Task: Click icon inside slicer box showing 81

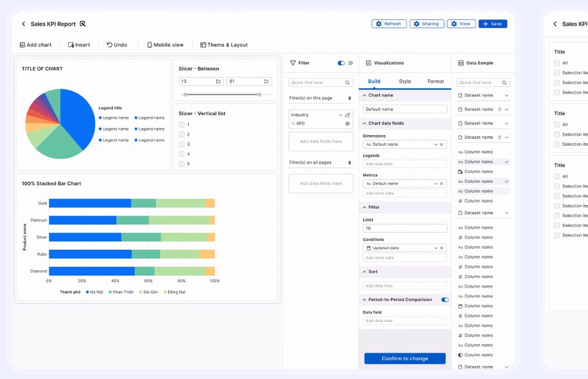Action: (x=266, y=81)
